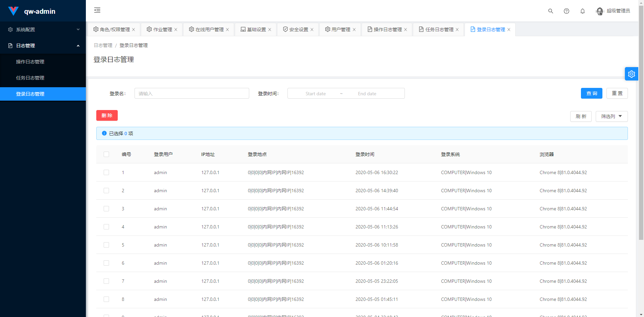
Task: Click the info icon in selection alert
Action: tap(104, 133)
